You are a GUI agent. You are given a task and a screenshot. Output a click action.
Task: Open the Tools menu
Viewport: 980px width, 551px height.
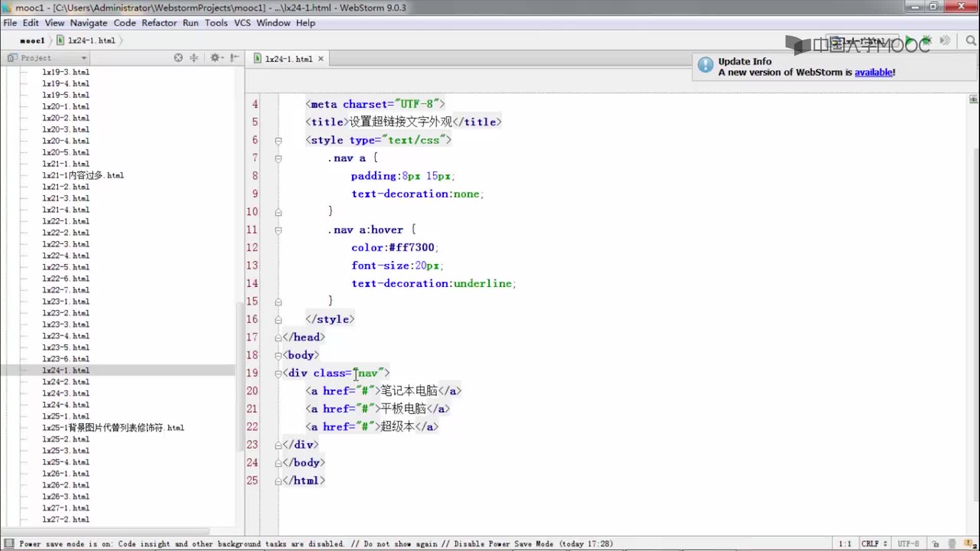click(216, 23)
